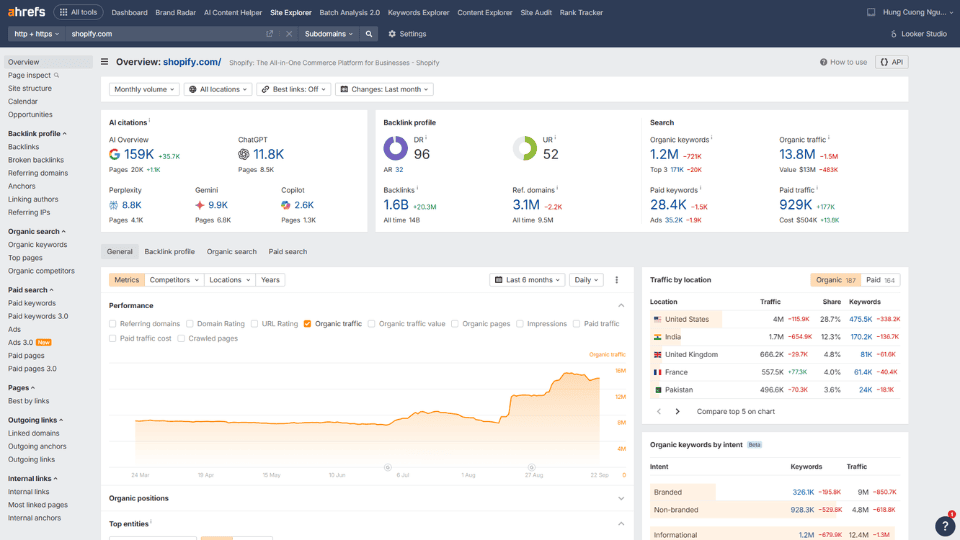960x540 pixels.
Task: Enable Paid traffic cost checkbox
Action: click(113, 339)
